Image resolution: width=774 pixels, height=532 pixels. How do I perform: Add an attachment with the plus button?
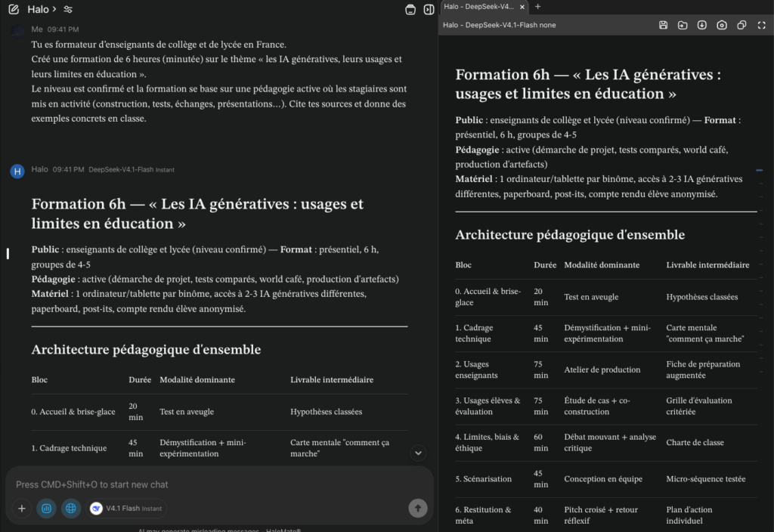coord(22,509)
